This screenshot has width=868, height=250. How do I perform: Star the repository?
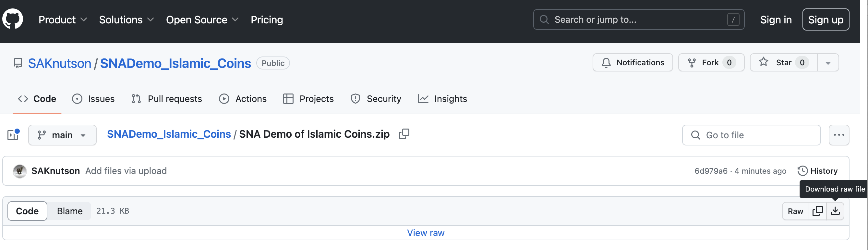[783, 62]
